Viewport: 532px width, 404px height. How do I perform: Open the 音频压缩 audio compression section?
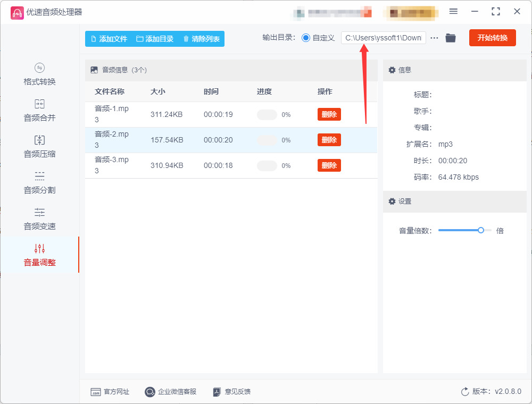click(x=39, y=147)
